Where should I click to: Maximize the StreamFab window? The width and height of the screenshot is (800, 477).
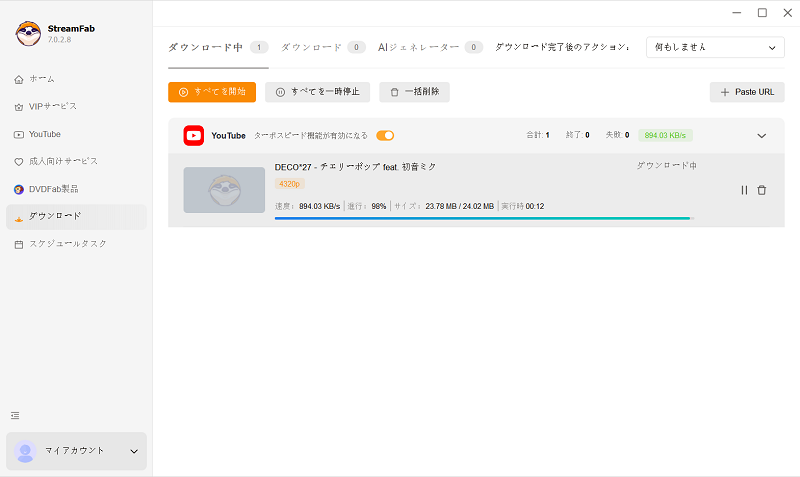click(762, 13)
